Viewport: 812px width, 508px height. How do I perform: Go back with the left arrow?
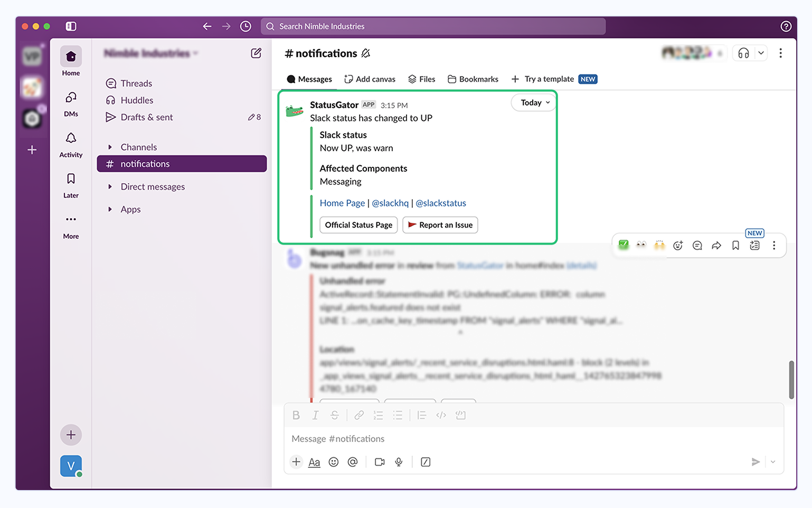pyautogui.click(x=207, y=26)
